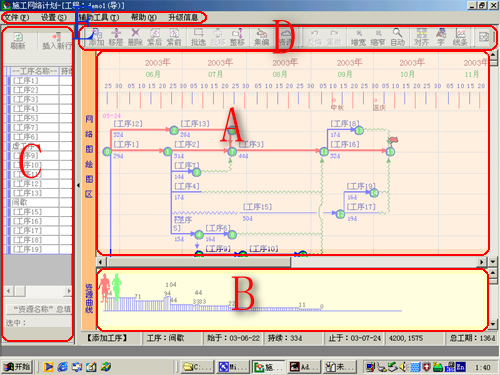This screenshot has height=375, width=500.
Task: Click the 删除 (delete) X icon
Action: click(135, 37)
